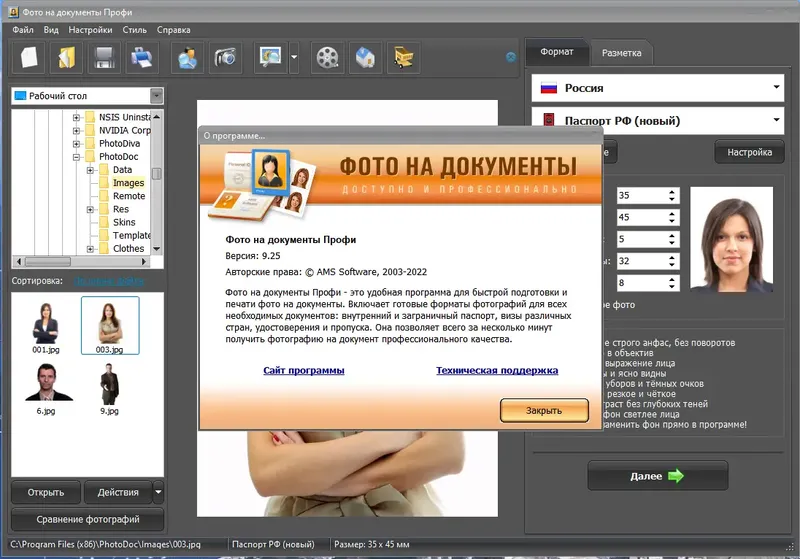
Task: Click the folder tree horizontal scrollbar
Action: [x=82, y=262]
